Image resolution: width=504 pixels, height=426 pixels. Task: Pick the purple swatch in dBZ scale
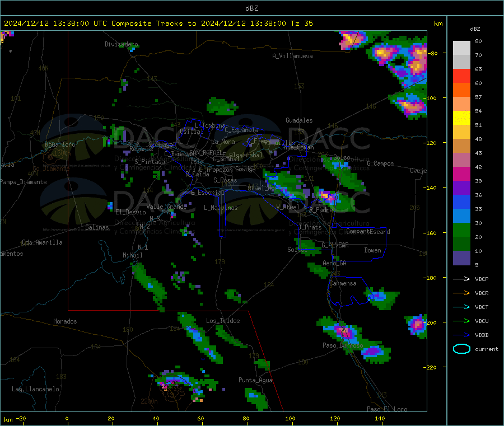(x=461, y=188)
